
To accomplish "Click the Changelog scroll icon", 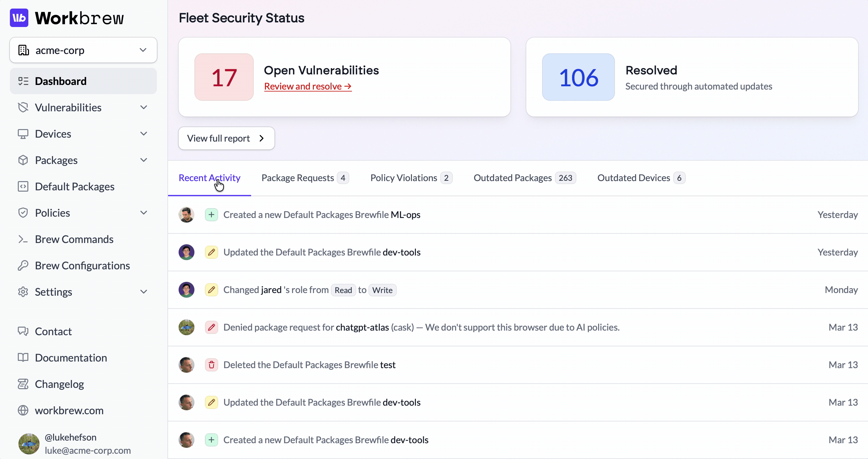I will tap(23, 384).
